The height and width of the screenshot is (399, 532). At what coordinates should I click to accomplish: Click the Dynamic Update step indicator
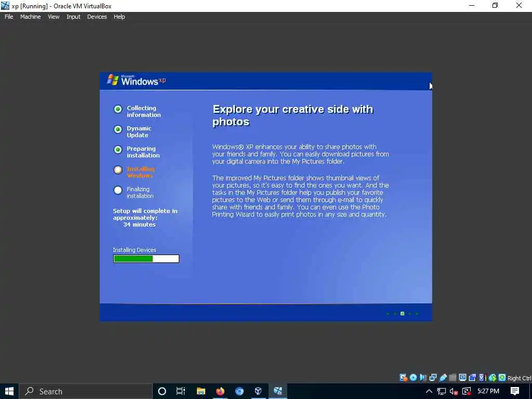click(118, 129)
